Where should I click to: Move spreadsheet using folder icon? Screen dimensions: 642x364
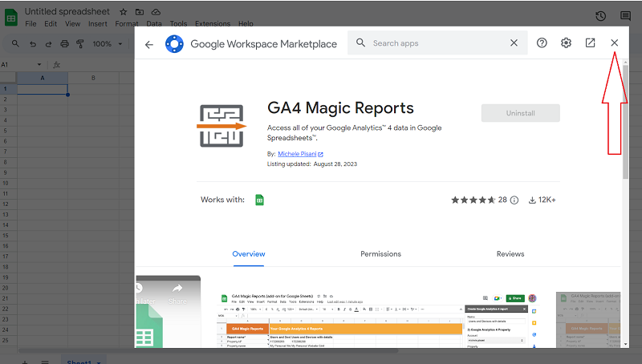pos(140,12)
